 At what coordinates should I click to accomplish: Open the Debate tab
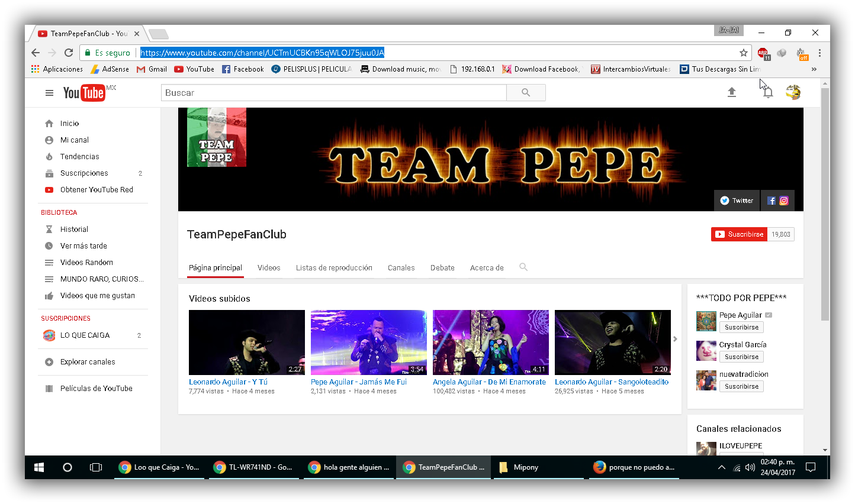442,268
